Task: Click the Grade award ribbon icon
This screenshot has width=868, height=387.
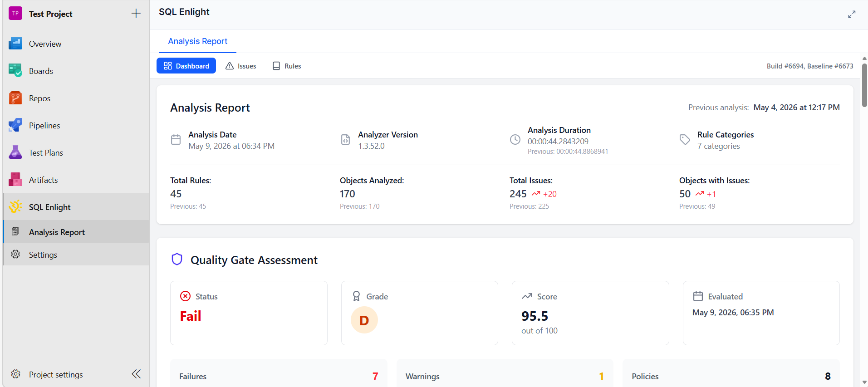Action: click(x=357, y=296)
